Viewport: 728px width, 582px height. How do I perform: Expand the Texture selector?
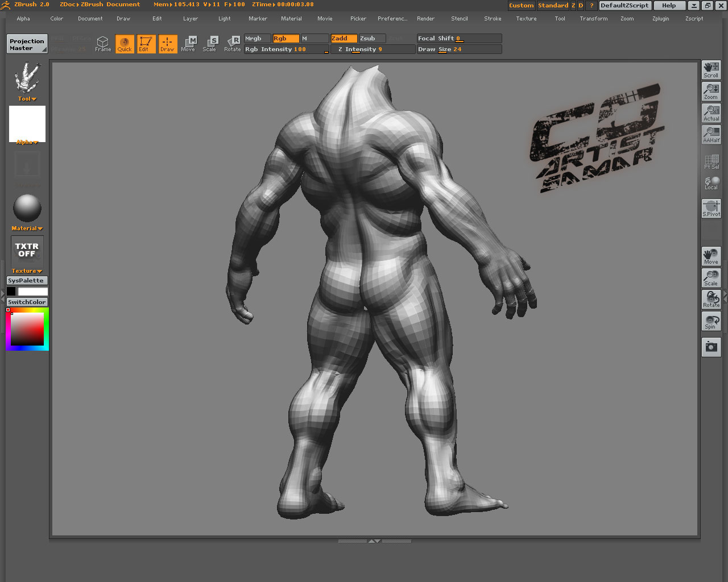pyautogui.click(x=26, y=271)
